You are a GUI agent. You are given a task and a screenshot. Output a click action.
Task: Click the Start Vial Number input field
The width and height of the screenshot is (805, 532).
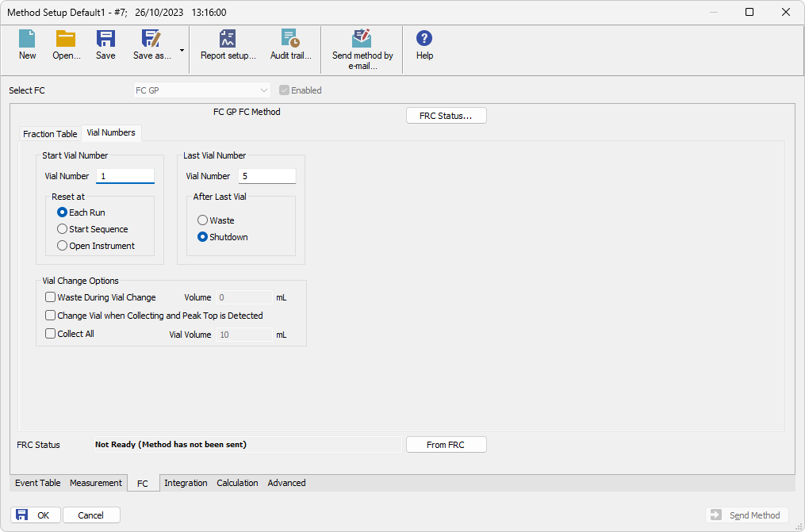125,176
